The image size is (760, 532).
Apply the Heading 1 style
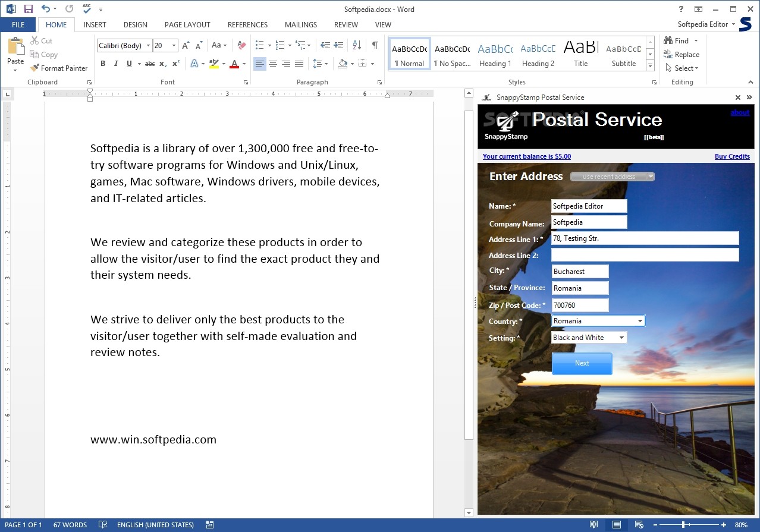click(x=495, y=55)
